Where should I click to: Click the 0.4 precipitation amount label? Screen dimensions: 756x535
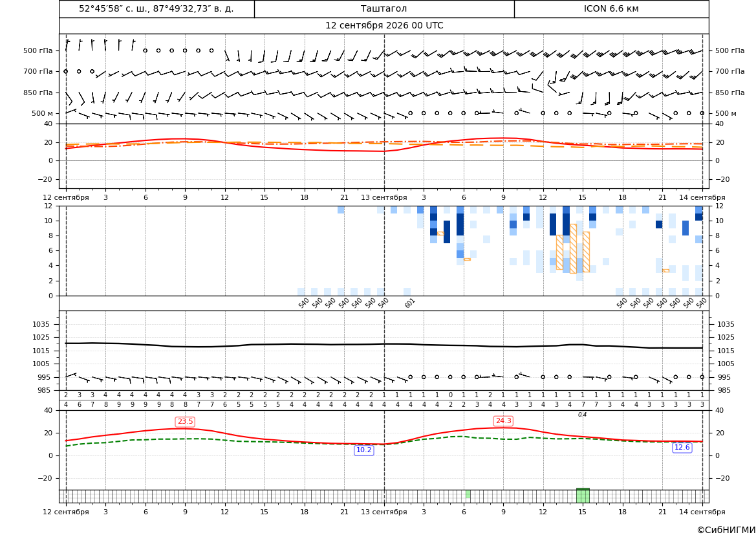(x=583, y=415)
